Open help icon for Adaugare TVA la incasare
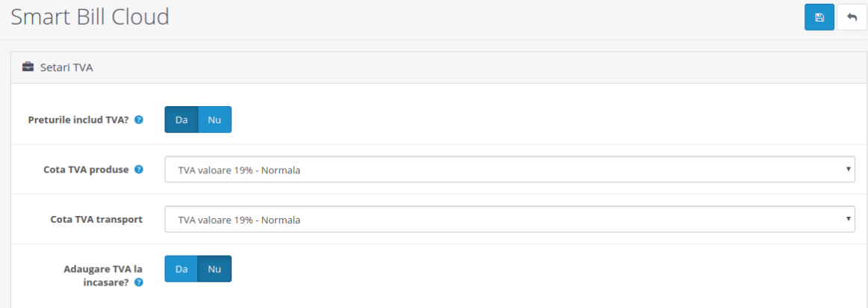The height and width of the screenshot is (308, 868). click(139, 283)
